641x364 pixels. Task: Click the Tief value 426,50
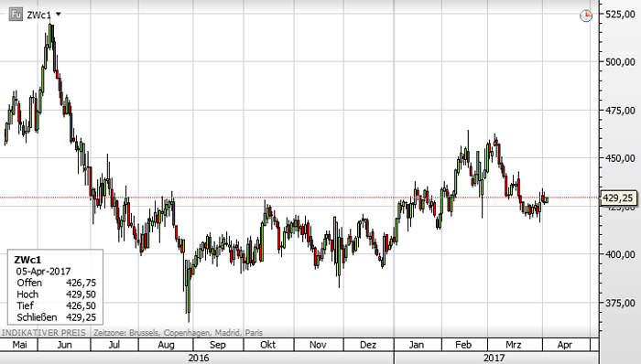point(81,305)
